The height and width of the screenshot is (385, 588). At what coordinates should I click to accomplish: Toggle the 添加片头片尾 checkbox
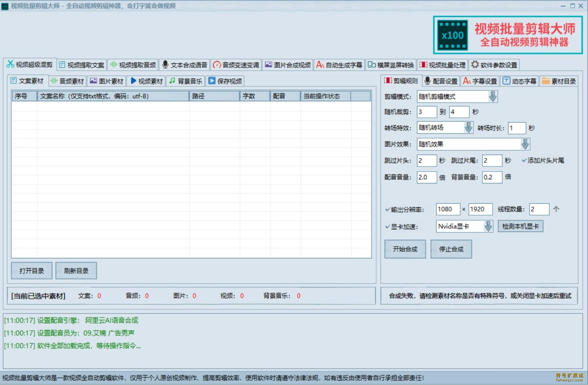point(525,160)
